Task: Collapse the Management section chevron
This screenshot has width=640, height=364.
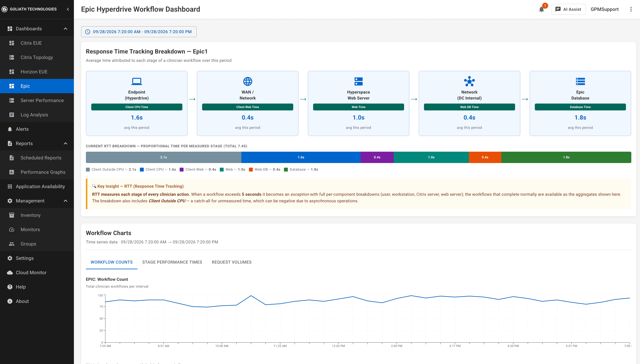Action: click(66, 201)
